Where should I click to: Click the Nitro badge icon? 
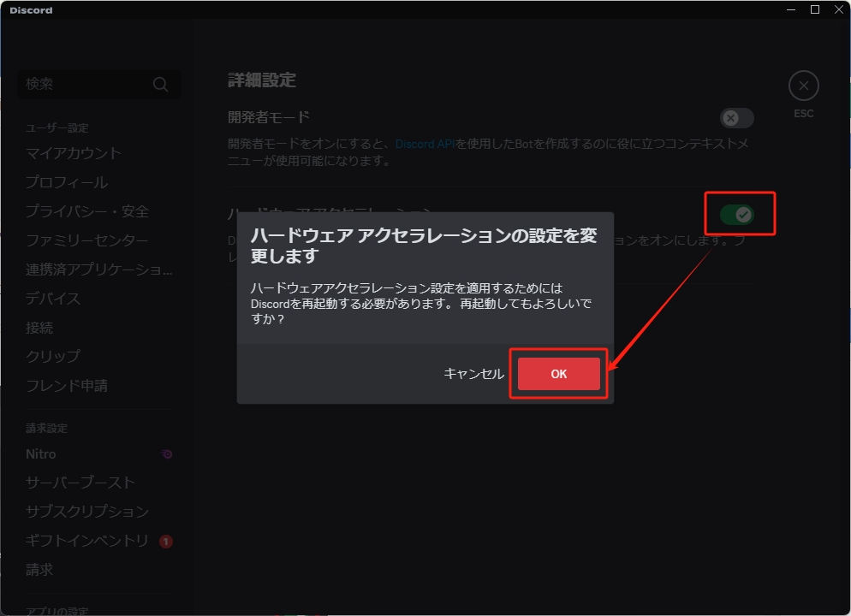pos(167,453)
